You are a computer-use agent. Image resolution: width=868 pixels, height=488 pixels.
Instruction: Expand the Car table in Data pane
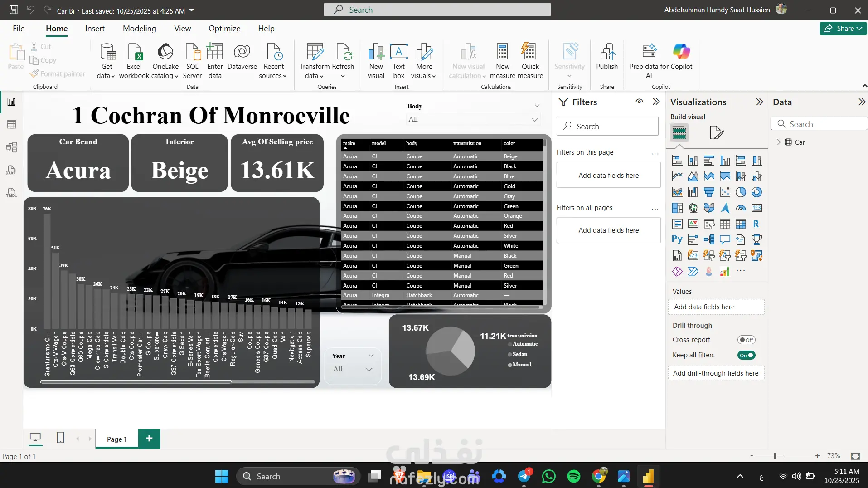point(779,142)
